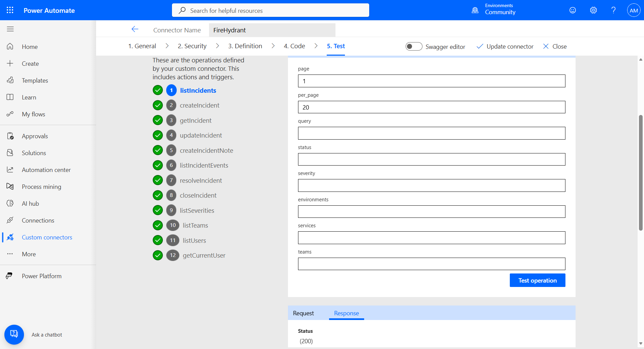Go to the 3. Definition step
This screenshot has height=349, width=644.
(x=245, y=46)
